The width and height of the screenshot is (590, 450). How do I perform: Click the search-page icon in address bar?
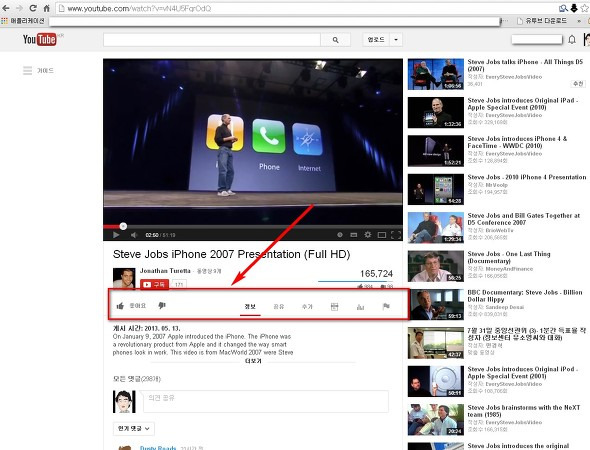[x=563, y=8]
